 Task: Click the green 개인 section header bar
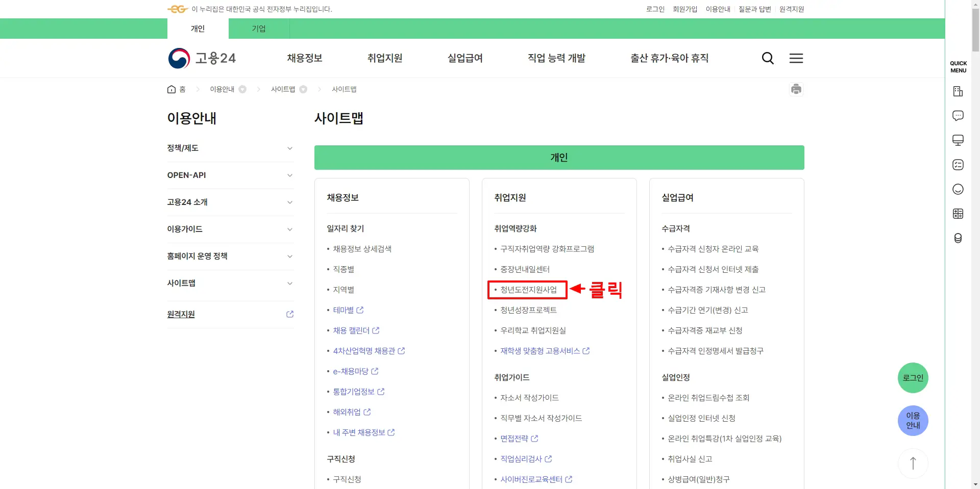pyautogui.click(x=559, y=158)
